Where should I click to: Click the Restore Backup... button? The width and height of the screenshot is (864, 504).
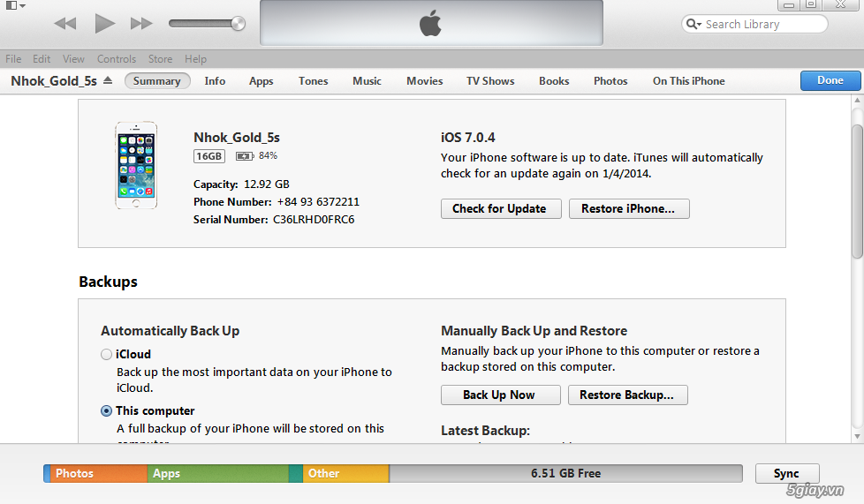627,395
